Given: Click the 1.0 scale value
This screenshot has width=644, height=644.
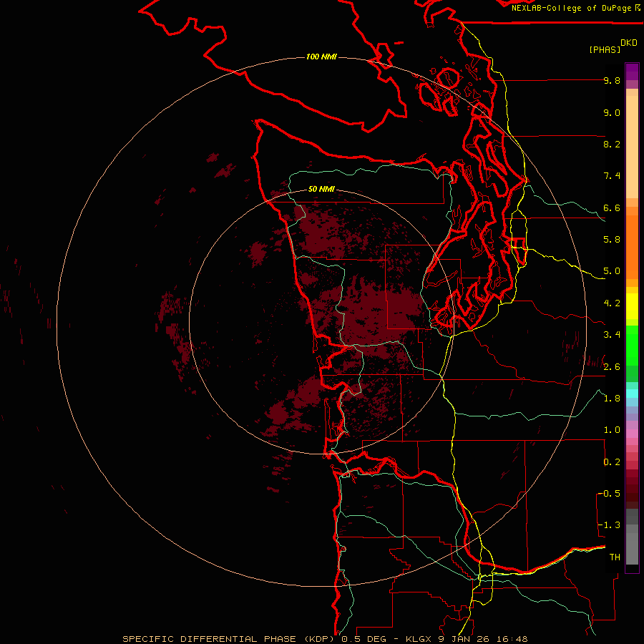Looking at the screenshot, I should coord(612,430).
